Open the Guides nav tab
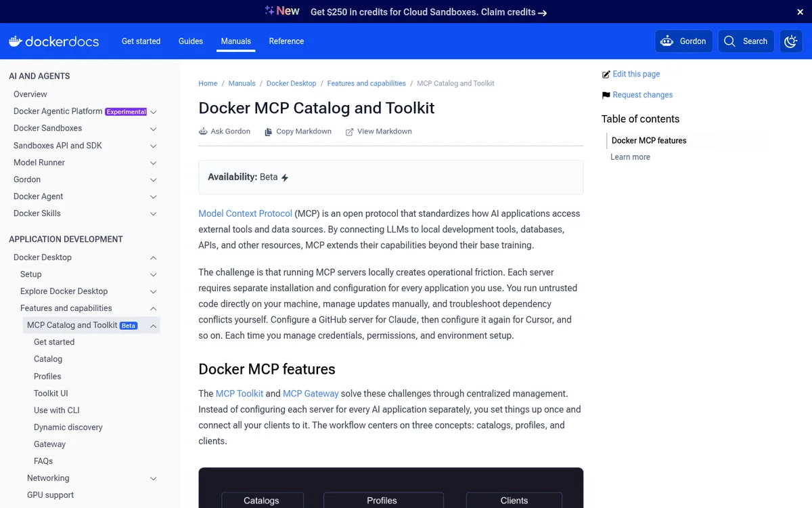Viewport: 812px width, 508px height. (191, 41)
